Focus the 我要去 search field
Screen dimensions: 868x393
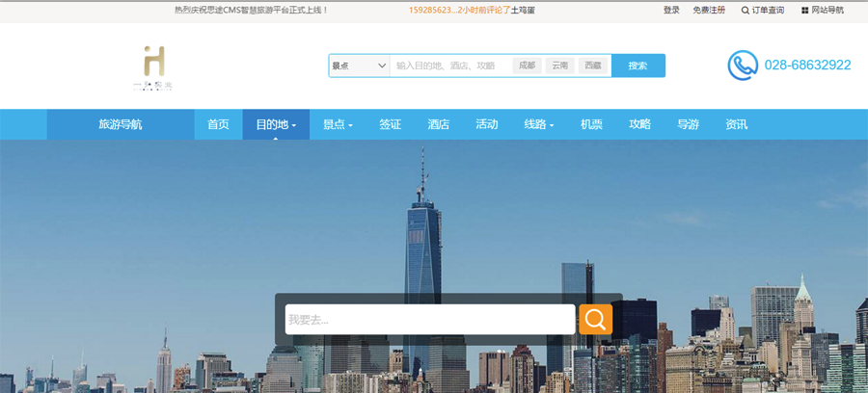429,320
